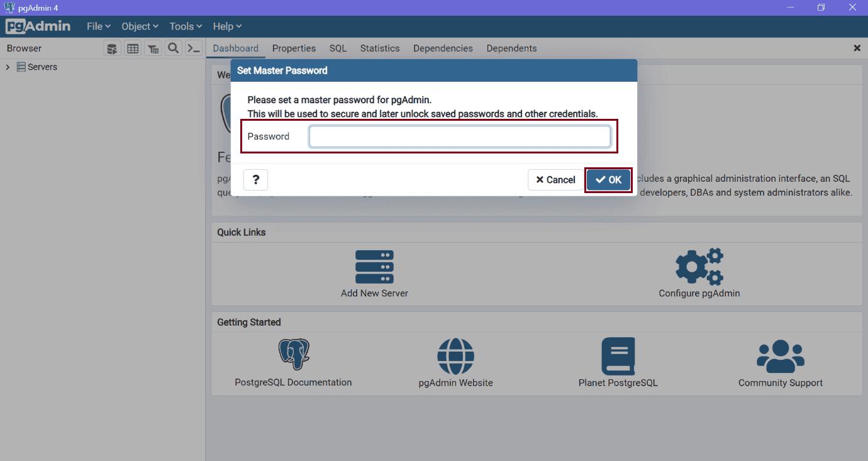This screenshot has width=868, height=461.
Task: Expand the Servers tree node
Action: tap(8, 67)
